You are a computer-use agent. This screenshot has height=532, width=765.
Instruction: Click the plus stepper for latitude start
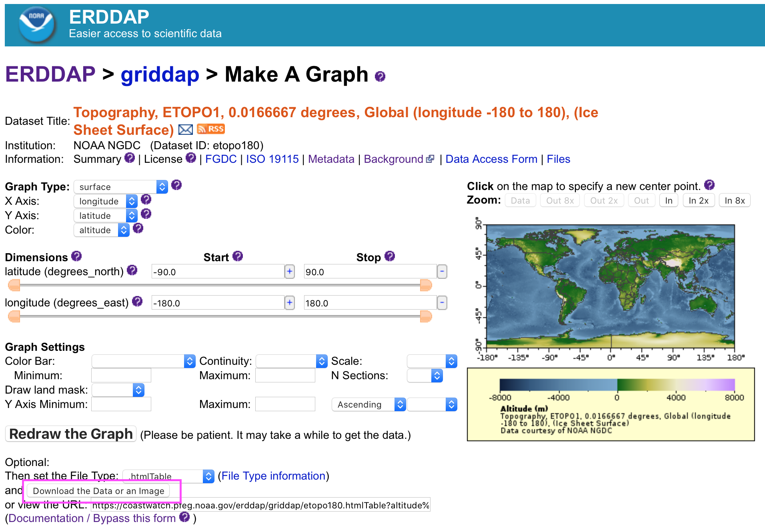290,272
